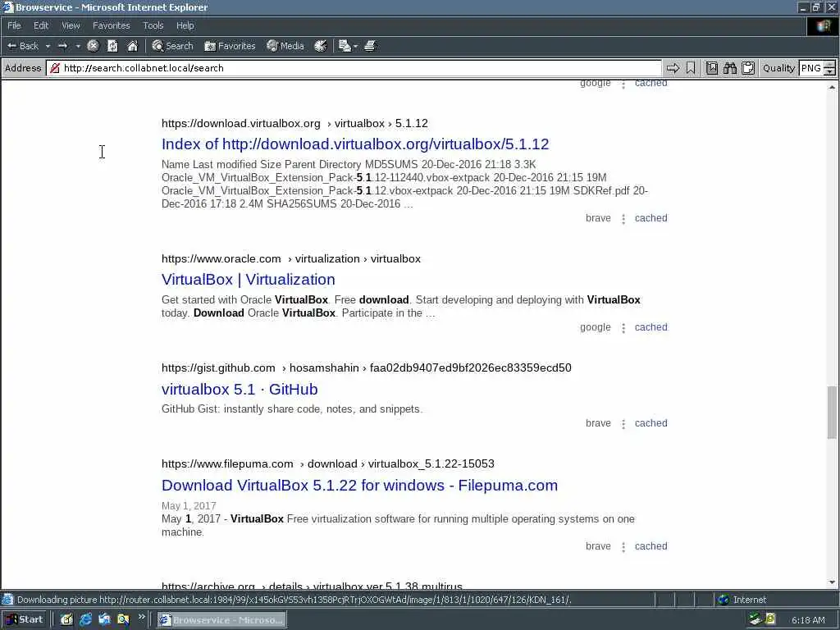The width and height of the screenshot is (840, 630).
Task: Open the Media pane from the toolbar
Action: tap(285, 46)
